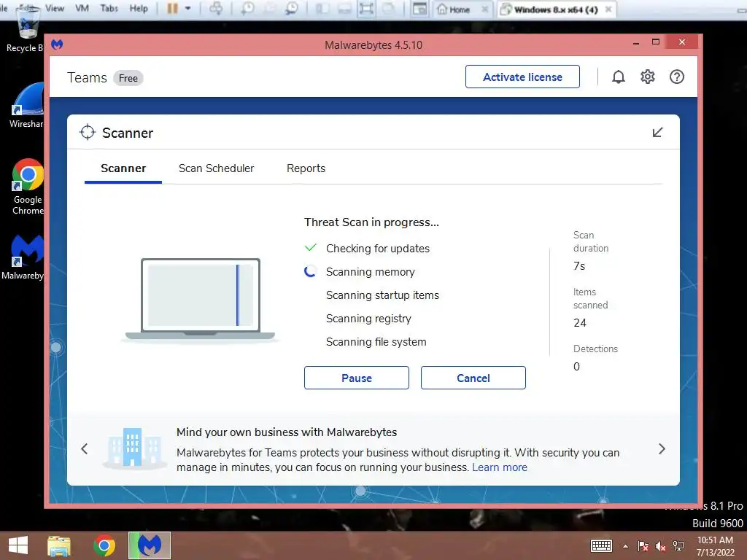Screen dimensions: 747x560
Task: Select the Google Chrome desktop shortcut
Action: [28, 187]
